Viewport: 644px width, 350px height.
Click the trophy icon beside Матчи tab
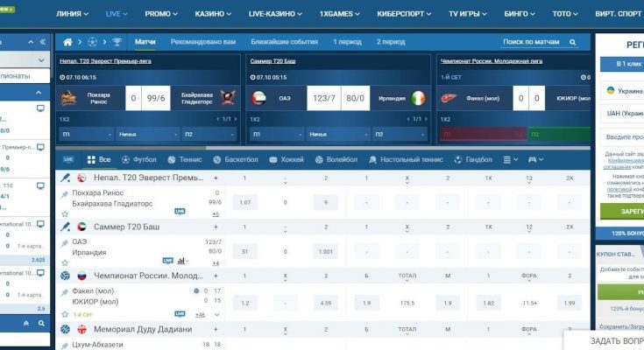click(x=117, y=42)
